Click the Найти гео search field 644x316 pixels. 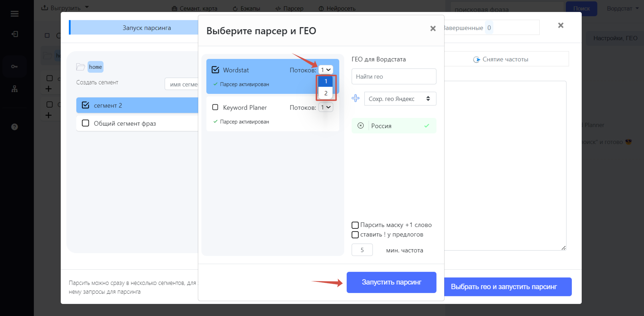(394, 77)
